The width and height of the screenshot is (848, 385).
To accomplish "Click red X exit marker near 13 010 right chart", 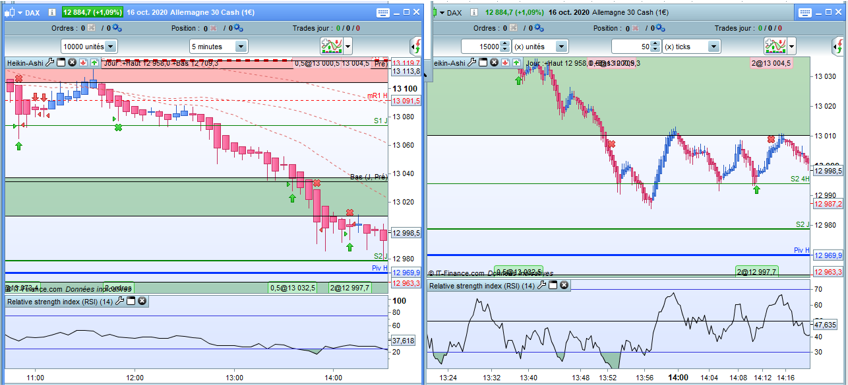I will (x=771, y=140).
